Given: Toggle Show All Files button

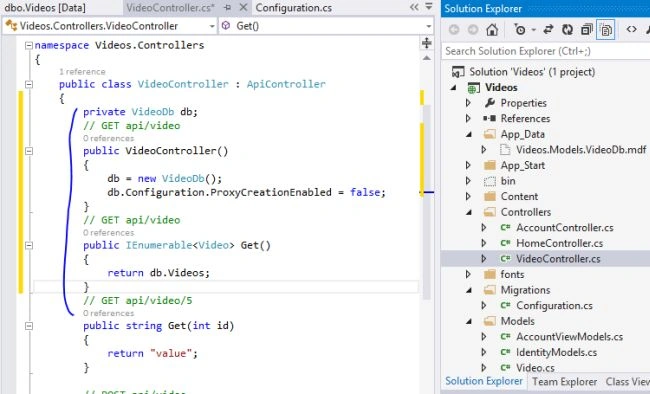Looking at the screenshot, I should point(606,30).
